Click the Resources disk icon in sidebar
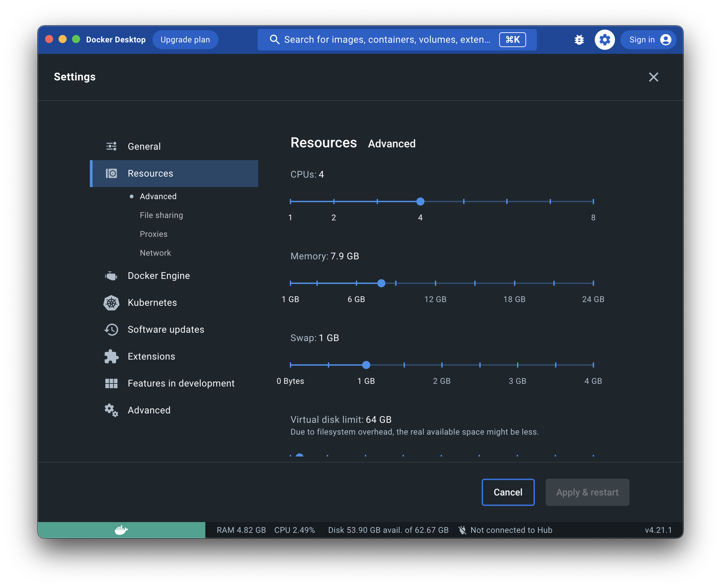 111,174
